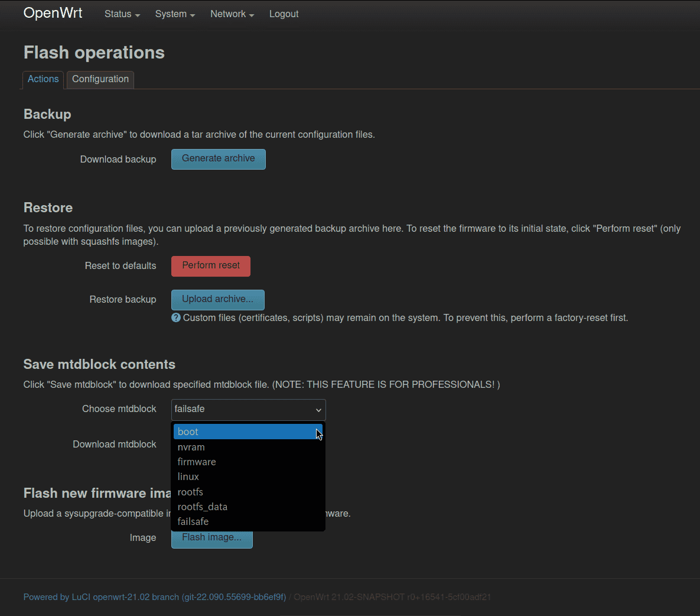The height and width of the screenshot is (616, 700).
Task: Select linux from mtdblock list
Action: pos(248,476)
